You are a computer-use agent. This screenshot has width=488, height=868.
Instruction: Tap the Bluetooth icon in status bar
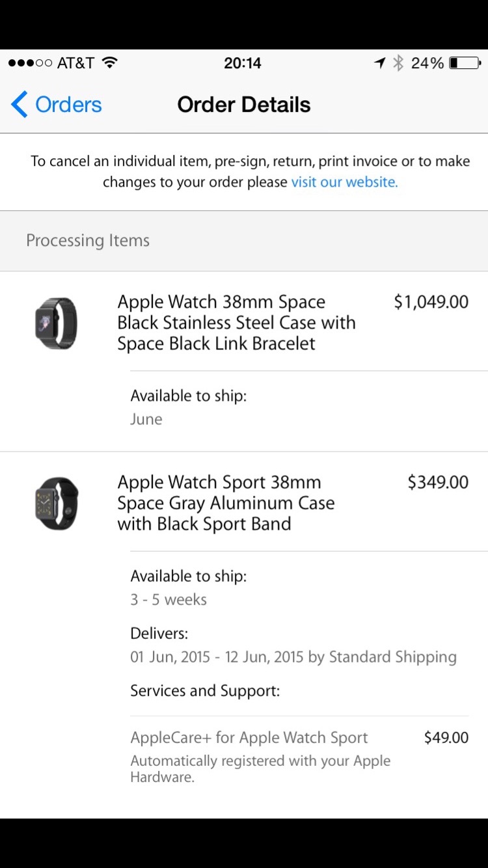[398, 63]
